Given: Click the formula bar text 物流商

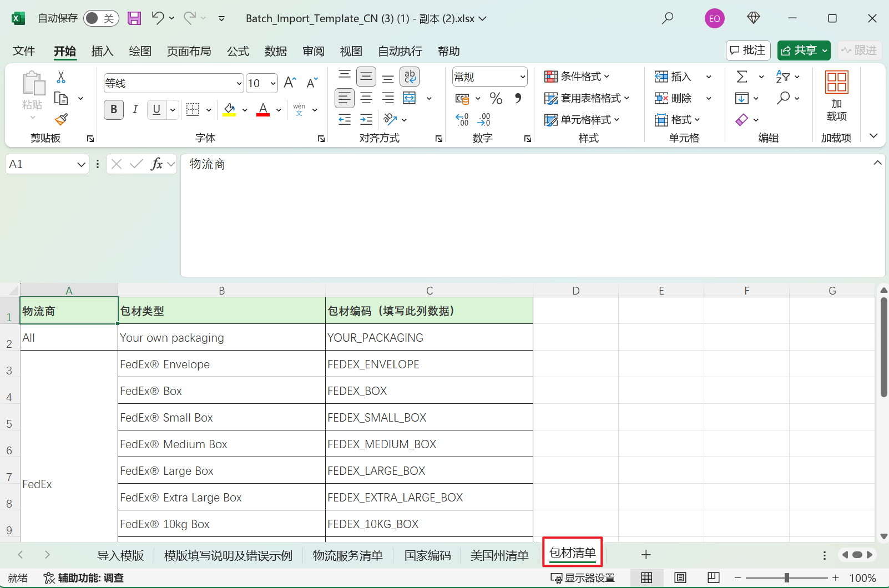Looking at the screenshot, I should (x=208, y=164).
